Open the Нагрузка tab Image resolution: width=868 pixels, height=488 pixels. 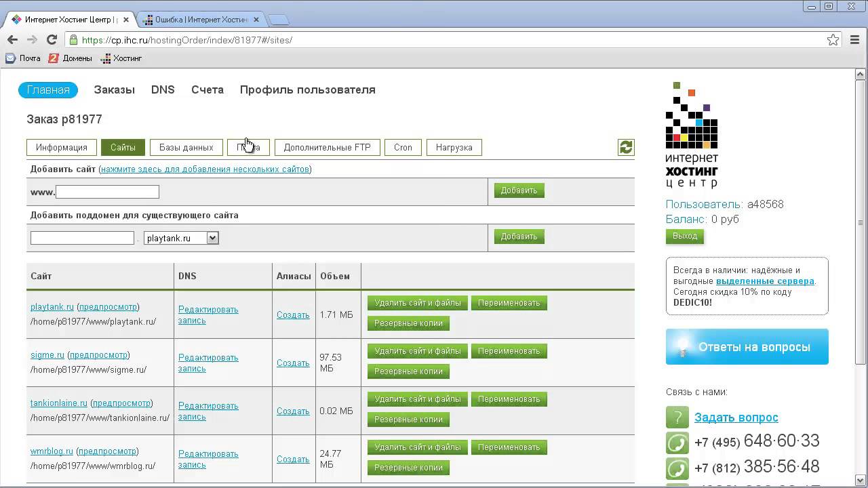tap(454, 147)
